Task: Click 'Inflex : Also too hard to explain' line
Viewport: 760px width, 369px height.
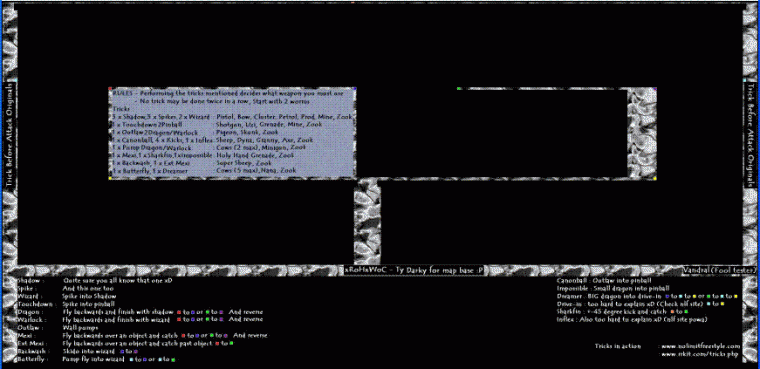Action: (632, 319)
